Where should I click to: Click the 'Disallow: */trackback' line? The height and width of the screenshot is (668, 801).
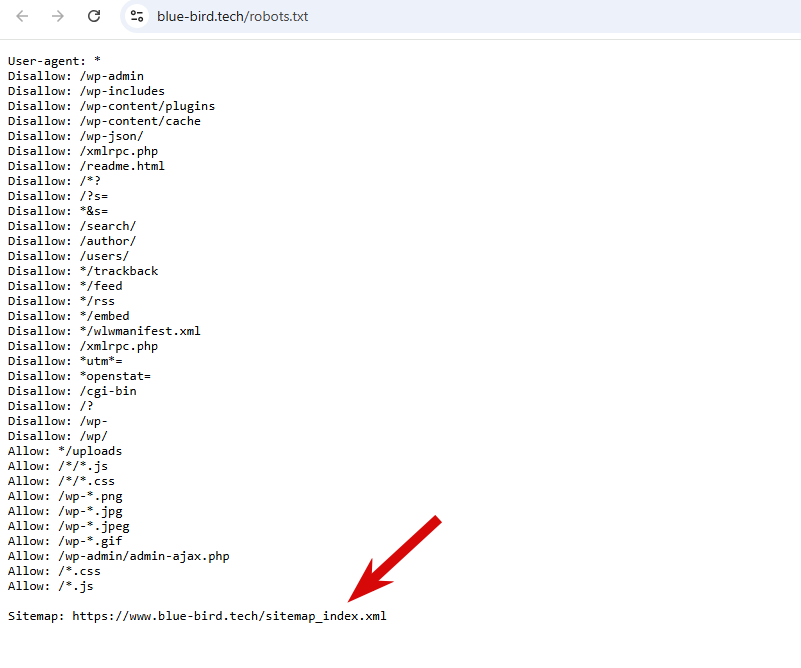(83, 271)
